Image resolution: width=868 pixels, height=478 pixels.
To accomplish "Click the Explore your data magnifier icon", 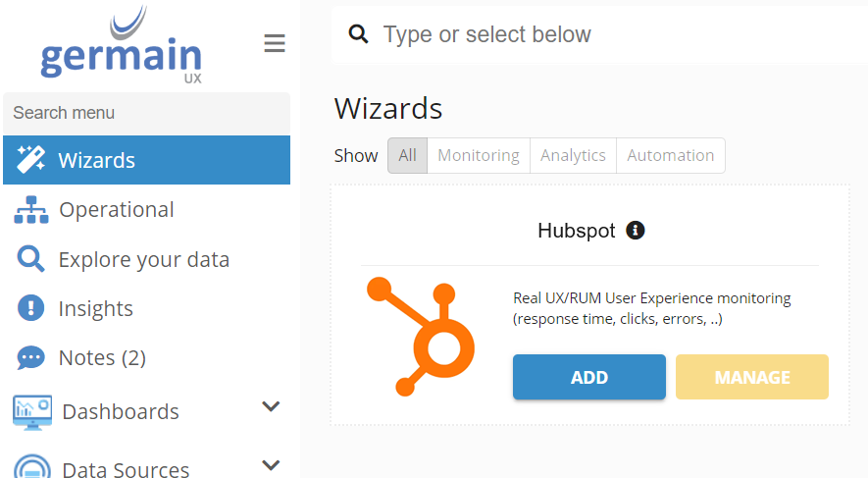I will pyautogui.click(x=31, y=259).
